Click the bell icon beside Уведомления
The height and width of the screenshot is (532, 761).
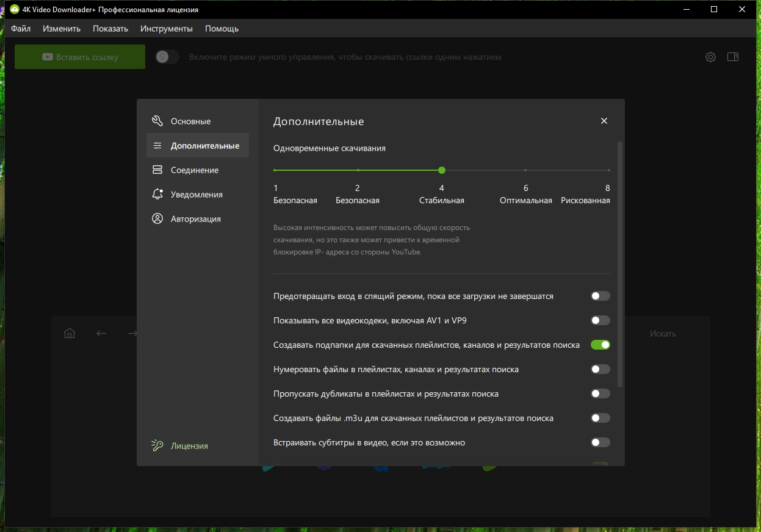[x=157, y=195]
